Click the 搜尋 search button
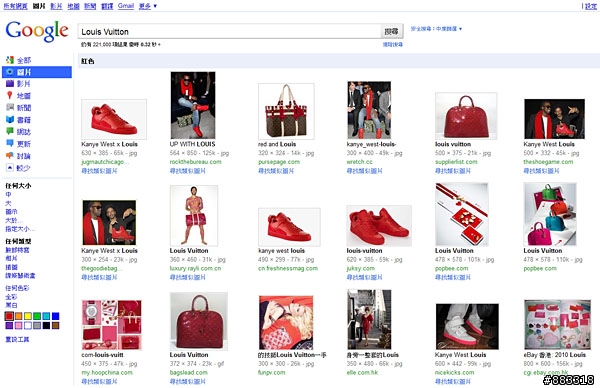 pyautogui.click(x=391, y=31)
